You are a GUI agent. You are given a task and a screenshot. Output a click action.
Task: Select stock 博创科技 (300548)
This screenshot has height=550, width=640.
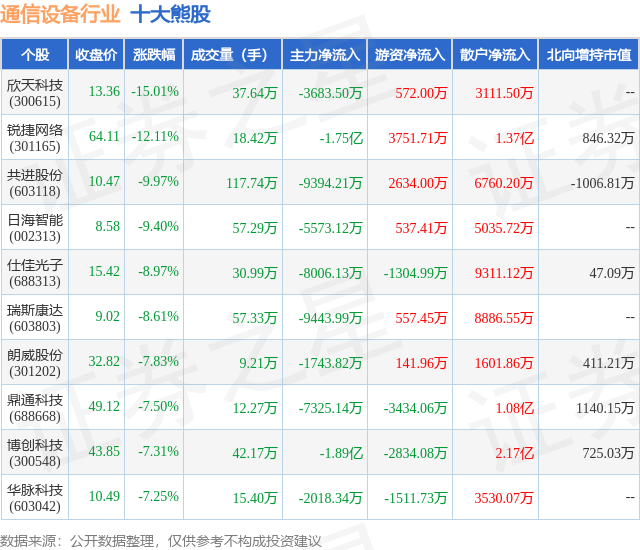click(x=35, y=453)
